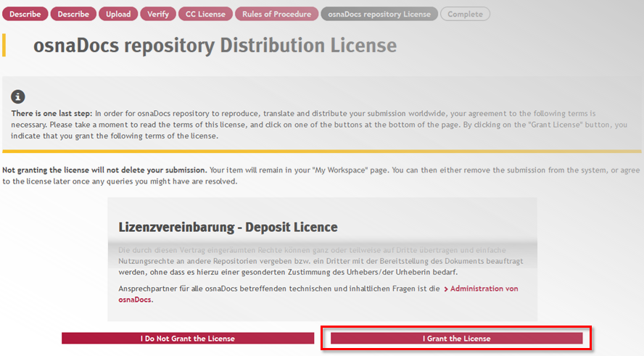
Task: Go to the second Describe step
Action: (x=73, y=14)
